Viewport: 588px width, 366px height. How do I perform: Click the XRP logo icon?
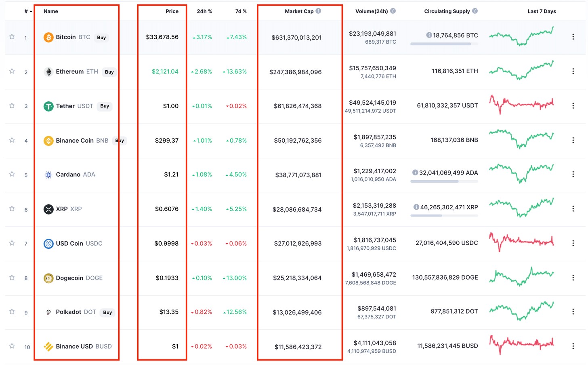(48, 209)
